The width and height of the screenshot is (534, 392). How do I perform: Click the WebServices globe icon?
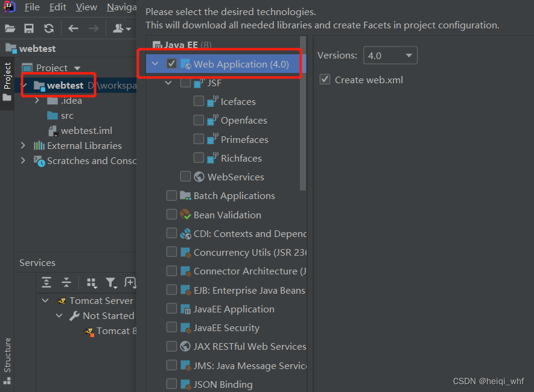(199, 177)
